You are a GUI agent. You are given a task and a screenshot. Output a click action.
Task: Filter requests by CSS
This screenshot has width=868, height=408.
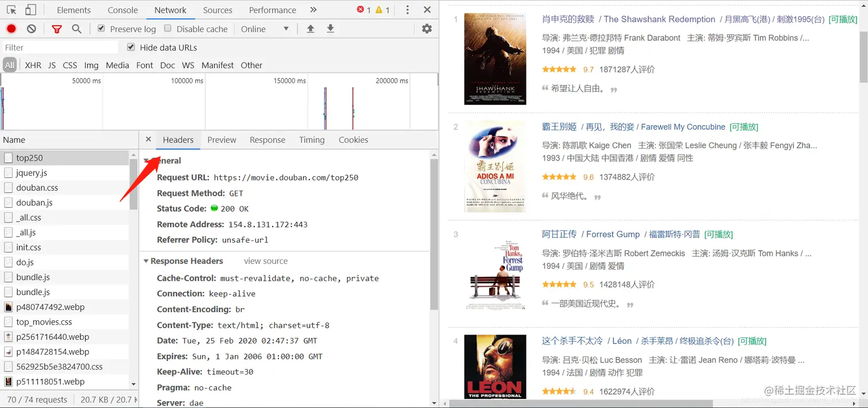pos(70,65)
